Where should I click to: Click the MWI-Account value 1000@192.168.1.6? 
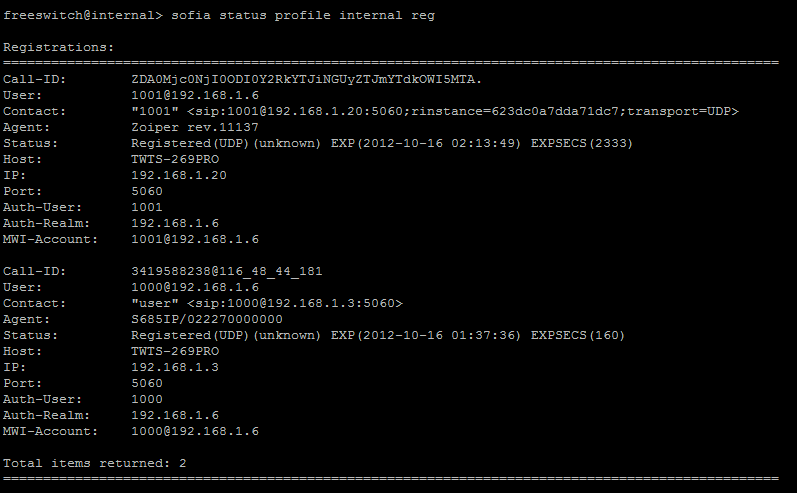[x=195, y=432]
